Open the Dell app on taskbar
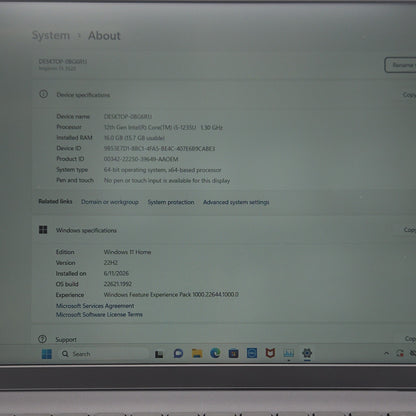 pyautogui.click(x=252, y=353)
